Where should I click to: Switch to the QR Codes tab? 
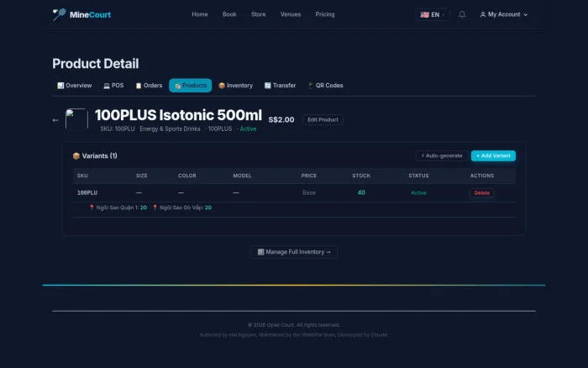point(325,86)
